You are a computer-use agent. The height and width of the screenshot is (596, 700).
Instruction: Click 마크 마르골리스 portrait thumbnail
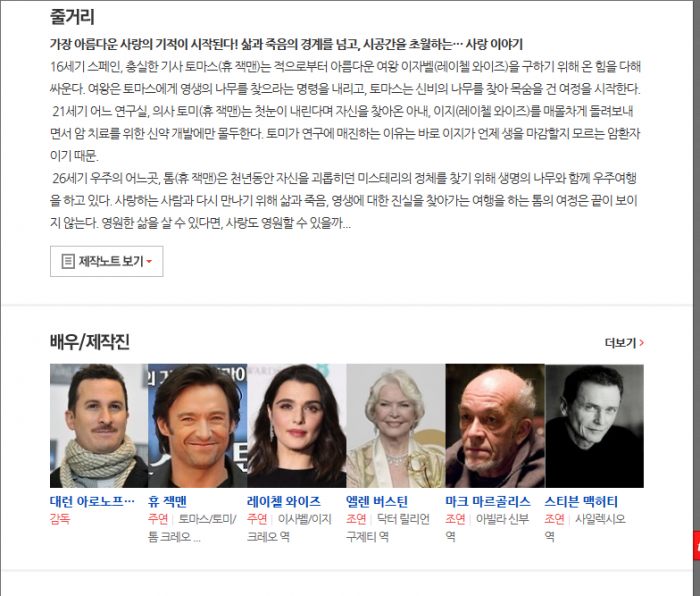coord(495,425)
